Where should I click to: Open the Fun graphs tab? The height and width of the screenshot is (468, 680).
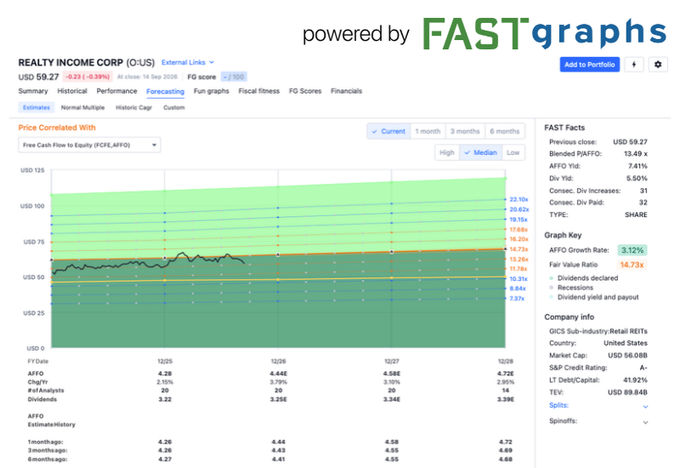click(x=211, y=91)
